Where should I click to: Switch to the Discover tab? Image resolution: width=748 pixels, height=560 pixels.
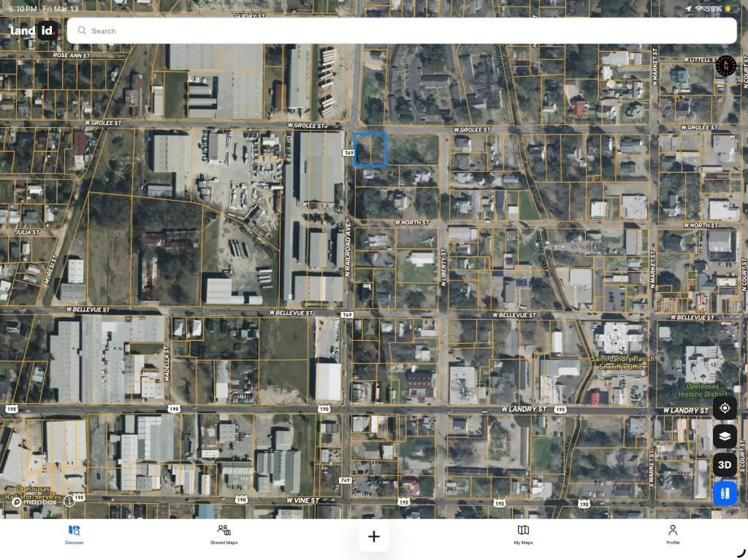click(74, 534)
